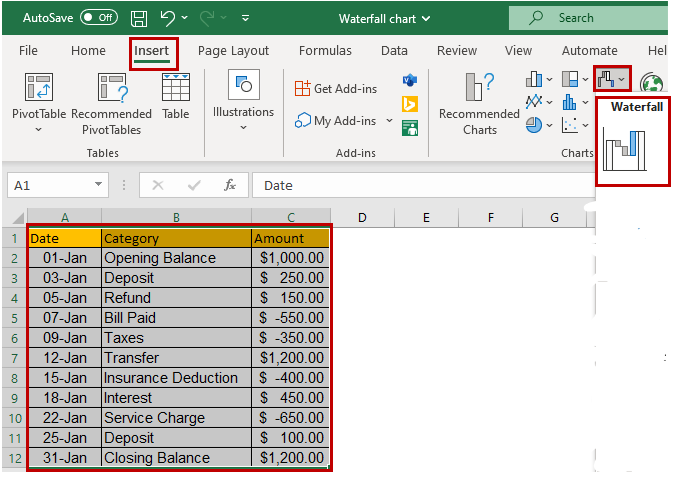
Task: Click the Waterfall chart ribbon icon
Action: click(x=606, y=79)
